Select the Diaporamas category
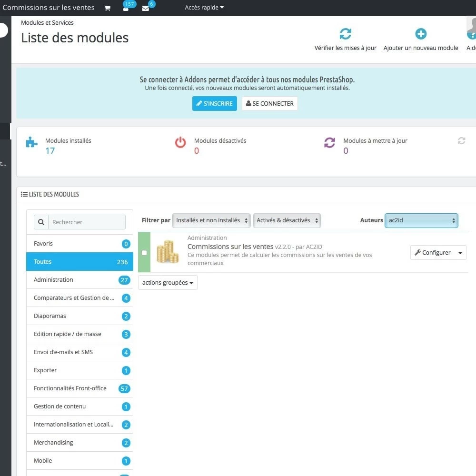Screen dimensions: 476x476 [79, 316]
